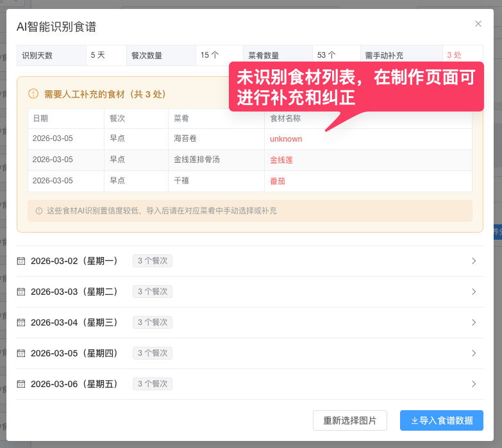Screen dimensions: 502x448
Task: Click the 2026-03-06 (星期五) date label
Action: click(x=74, y=384)
